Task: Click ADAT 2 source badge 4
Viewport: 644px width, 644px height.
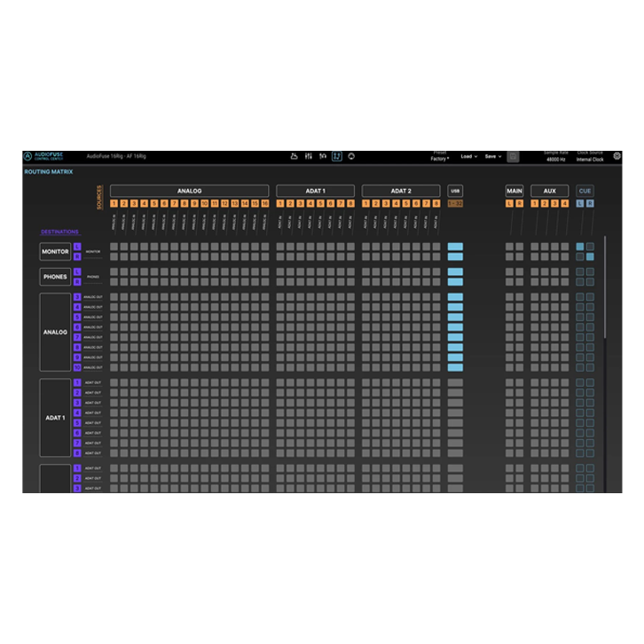Action: click(x=396, y=203)
